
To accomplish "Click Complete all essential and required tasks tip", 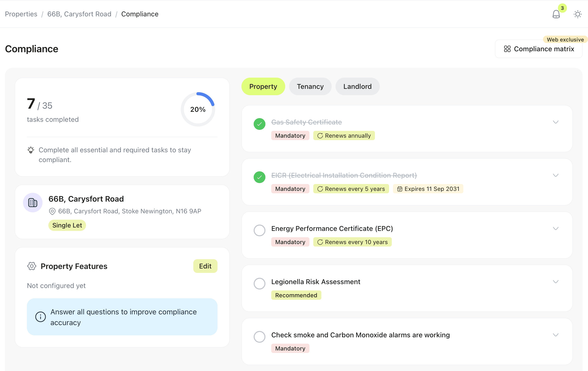I will click(115, 155).
